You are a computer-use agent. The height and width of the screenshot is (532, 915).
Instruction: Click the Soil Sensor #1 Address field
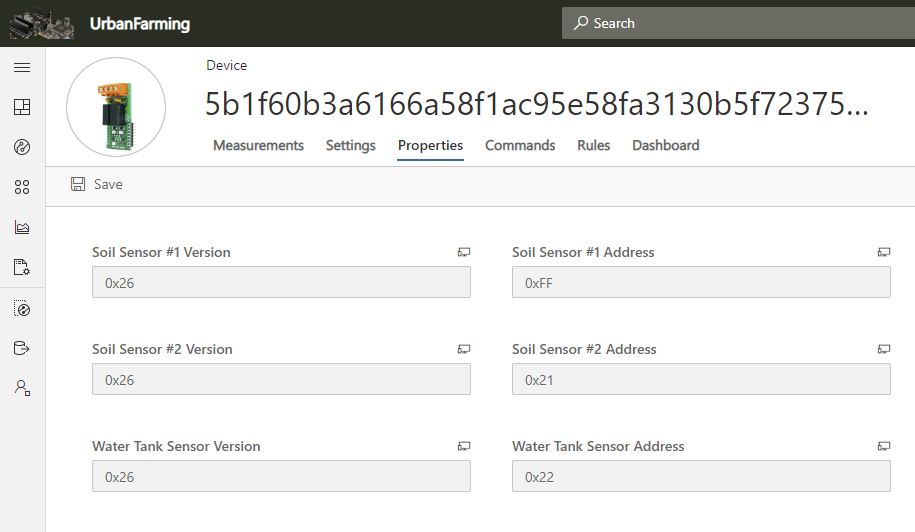coord(701,283)
